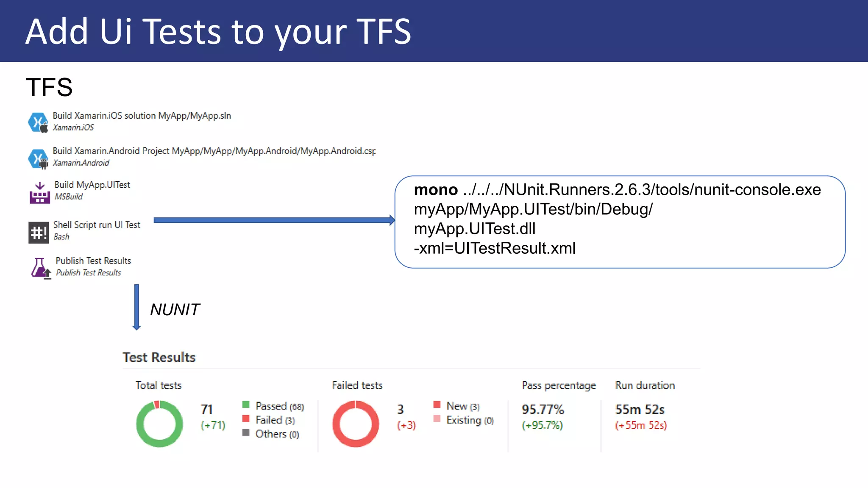Click the MSBuild step icon
The height and width of the screenshot is (488, 868).
pos(39,193)
